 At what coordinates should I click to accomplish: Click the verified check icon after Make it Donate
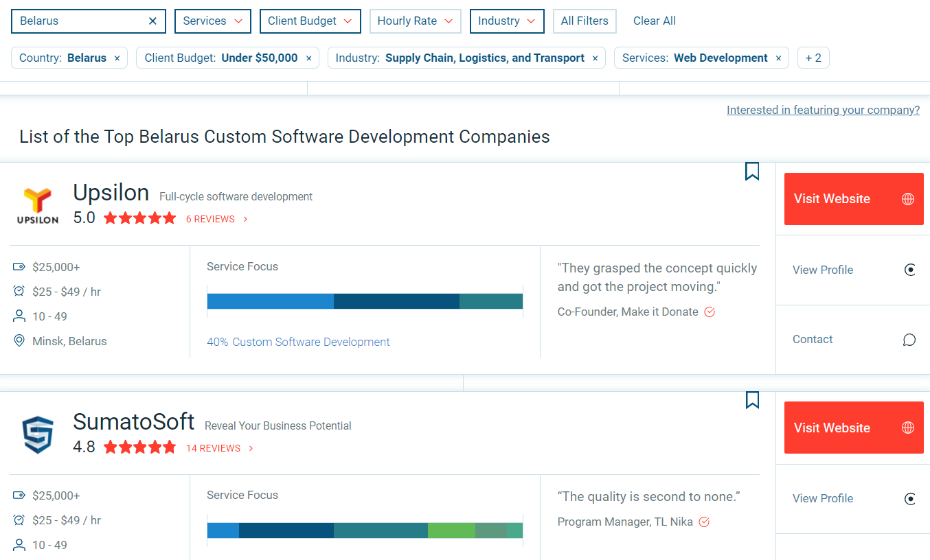[710, 312]
